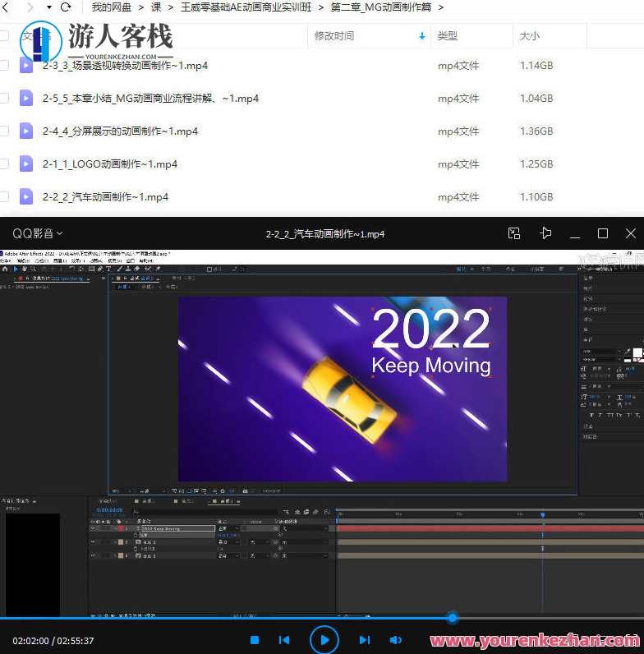This screenshot has height=654, width=644.
Task: Click the tan label color of layer 2
Action: tap(121, 542)
